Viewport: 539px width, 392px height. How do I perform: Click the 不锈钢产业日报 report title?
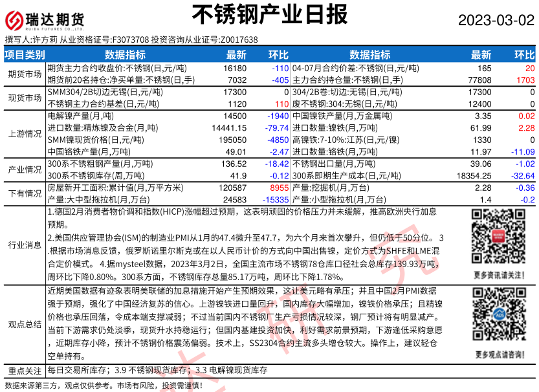270,14
